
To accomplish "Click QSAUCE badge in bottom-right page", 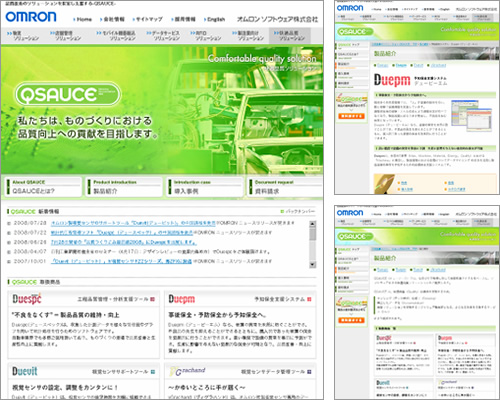I will coord(355,236).
